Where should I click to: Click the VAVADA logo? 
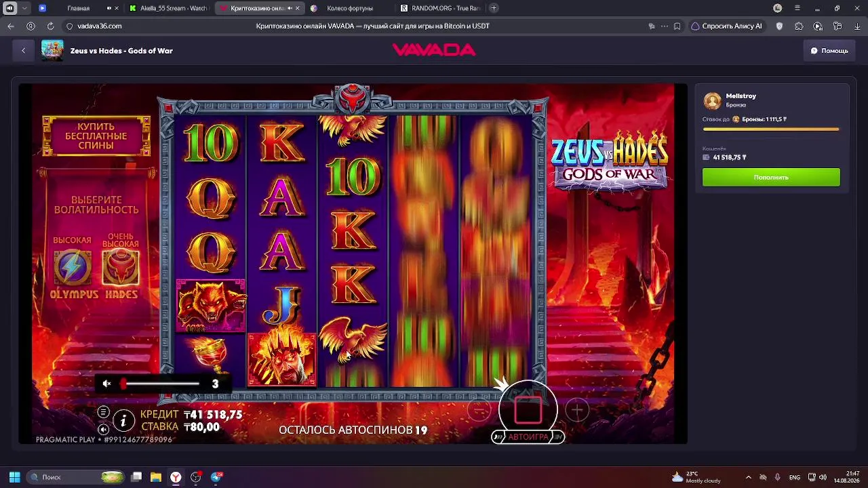click(x=434, y=50)
